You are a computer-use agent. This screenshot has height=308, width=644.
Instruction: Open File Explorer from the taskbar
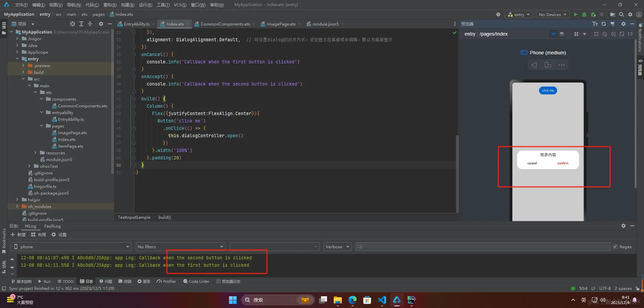coord(337,300)
